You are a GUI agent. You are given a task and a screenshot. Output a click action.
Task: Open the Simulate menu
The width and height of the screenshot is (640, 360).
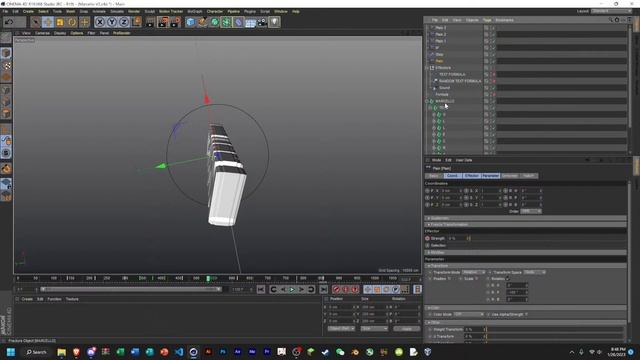click(117, 11)
